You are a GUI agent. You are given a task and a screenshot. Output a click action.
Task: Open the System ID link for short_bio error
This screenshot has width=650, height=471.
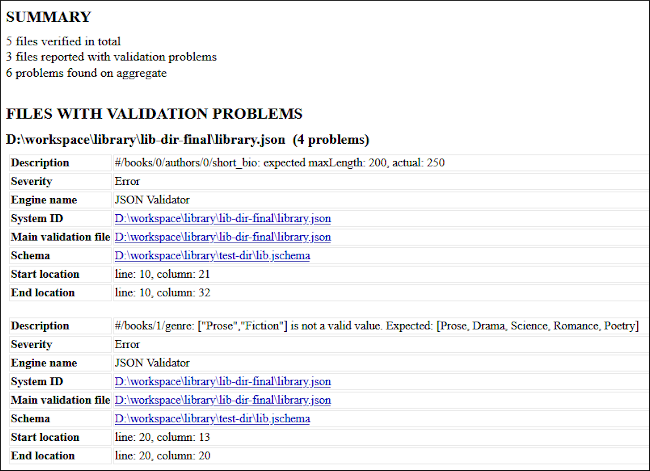pyautogui.click(x=223, y=218)
